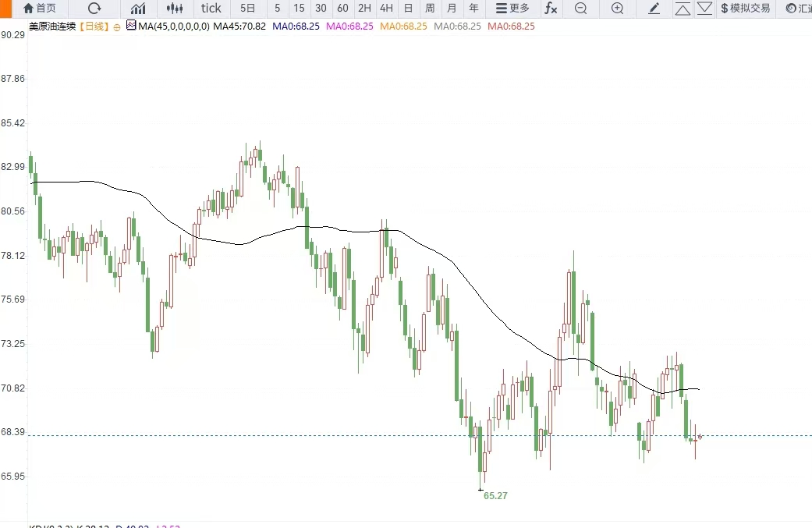The width and height of the screenshot is (812, 528).
Task: Click the refresh icon
Action: coord(94,9)
